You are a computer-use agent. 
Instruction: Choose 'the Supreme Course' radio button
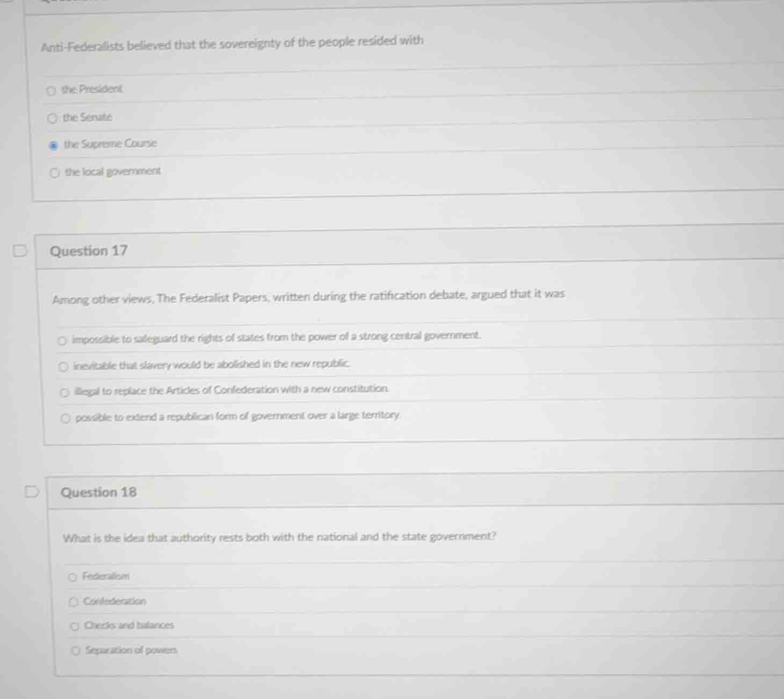53,145
